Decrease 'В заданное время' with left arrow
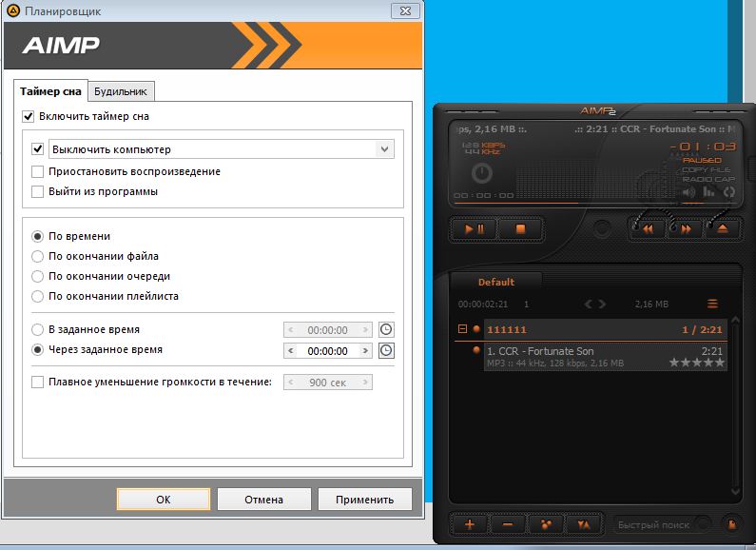 (x=290, y=330)
